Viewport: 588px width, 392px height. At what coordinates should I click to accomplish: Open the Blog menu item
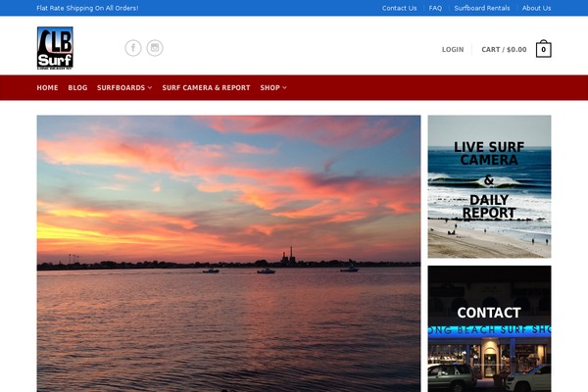77,87
